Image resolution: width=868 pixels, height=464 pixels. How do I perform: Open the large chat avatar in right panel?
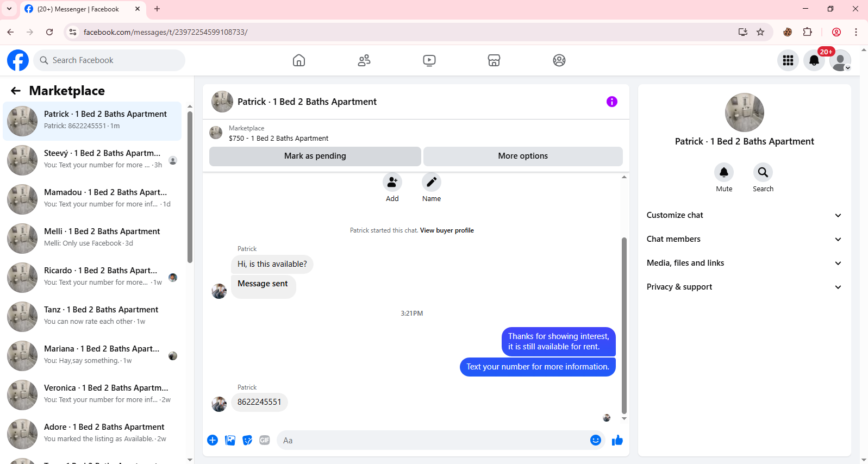click(745, 112)
